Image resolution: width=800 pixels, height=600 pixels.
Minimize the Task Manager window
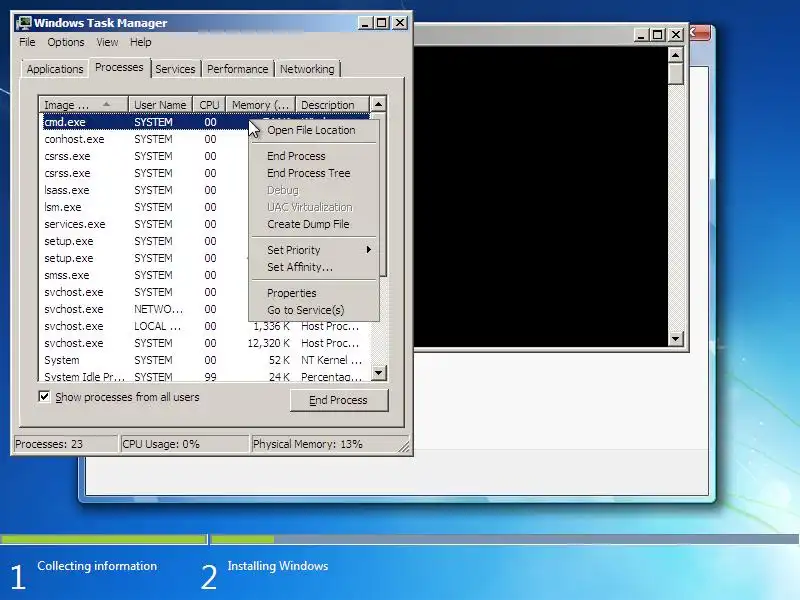[365, 23]
